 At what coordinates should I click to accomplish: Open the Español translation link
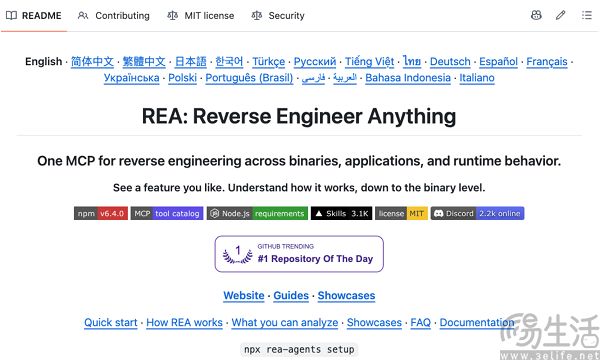click(498, 62)
